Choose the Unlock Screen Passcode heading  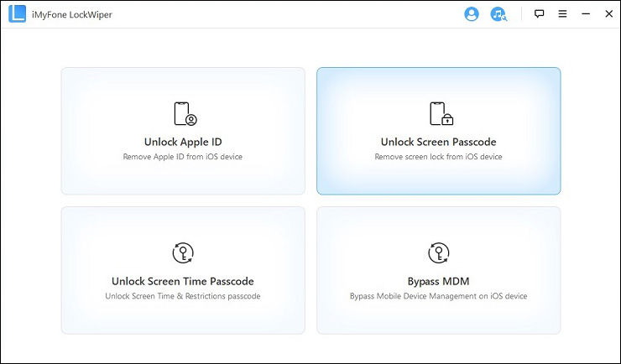coord(438,142)
